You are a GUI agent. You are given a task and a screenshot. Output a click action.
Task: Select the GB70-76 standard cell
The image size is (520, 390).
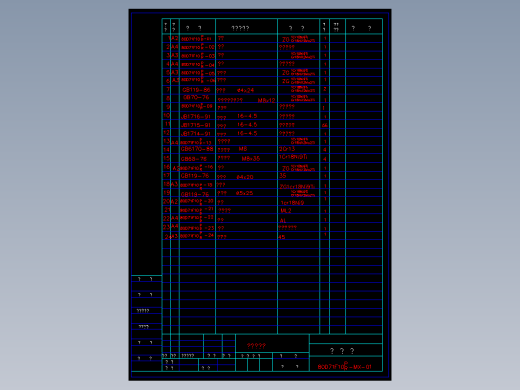[196, 97]
